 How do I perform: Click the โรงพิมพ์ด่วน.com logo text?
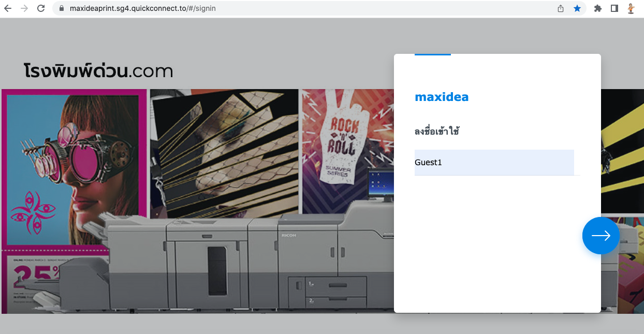tap(98, 71)
